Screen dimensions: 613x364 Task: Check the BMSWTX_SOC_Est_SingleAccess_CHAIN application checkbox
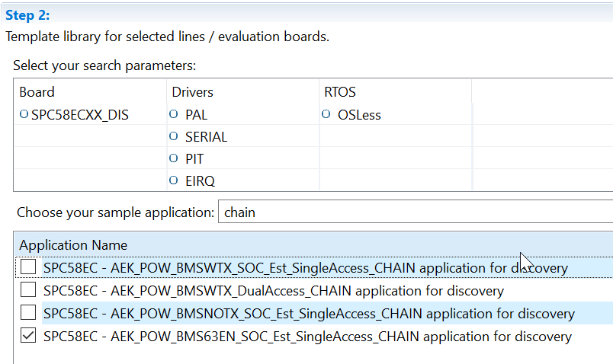[28, 268]
